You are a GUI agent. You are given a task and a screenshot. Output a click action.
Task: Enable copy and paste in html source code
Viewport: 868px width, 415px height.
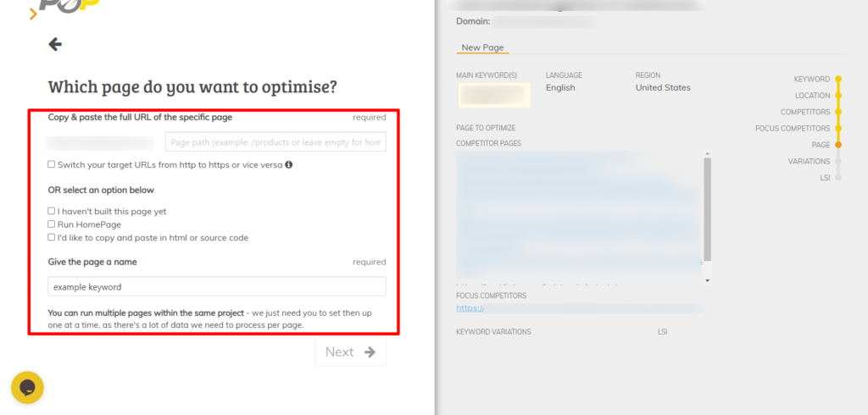[x=52, y=237]
